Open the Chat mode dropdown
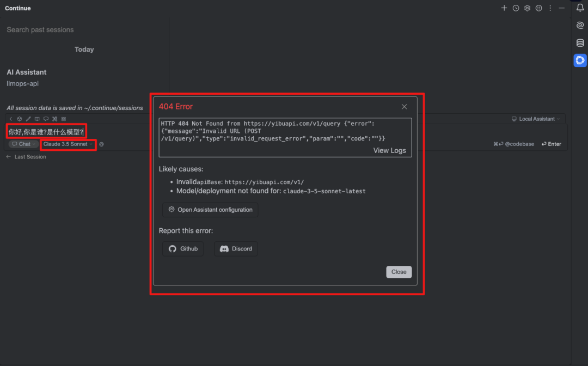Image resolution: width=588 pixels, height=366 pixels. (23, 144)
